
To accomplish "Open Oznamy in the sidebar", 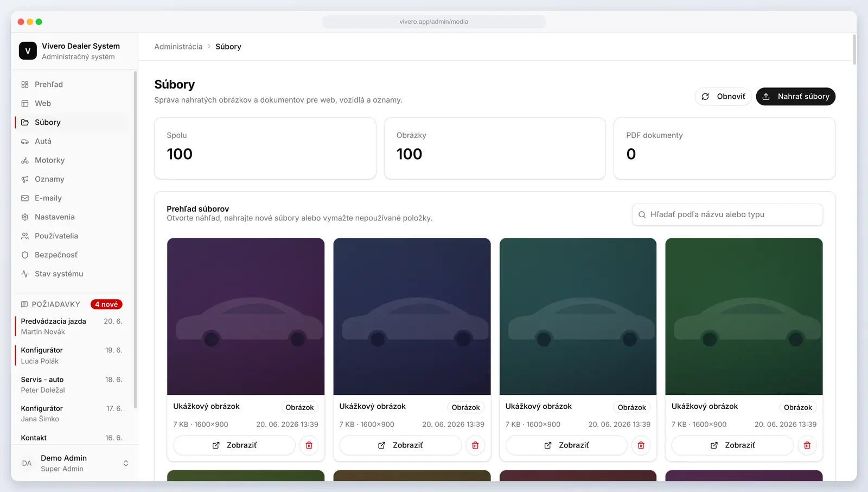I will [72, 179].
